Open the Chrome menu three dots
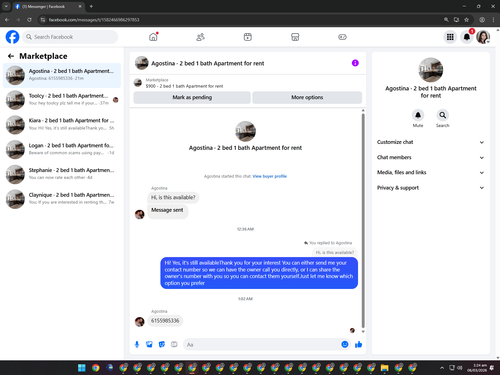500x375 pixels. tap(493, 20)
